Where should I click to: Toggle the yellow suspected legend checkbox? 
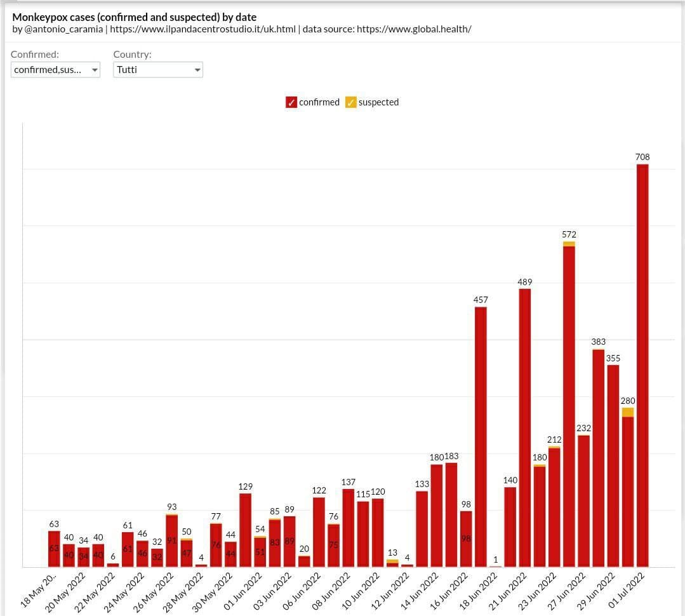click(350, 102)
